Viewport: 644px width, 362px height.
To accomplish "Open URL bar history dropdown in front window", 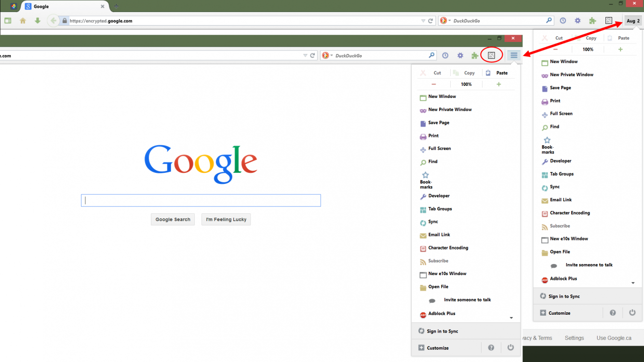I will [x=305, y=56].
